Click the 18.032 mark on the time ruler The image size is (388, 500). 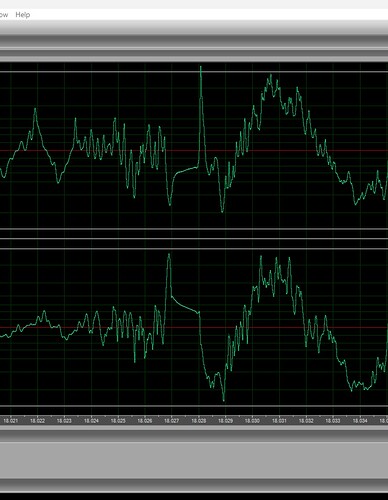[306, 421]
